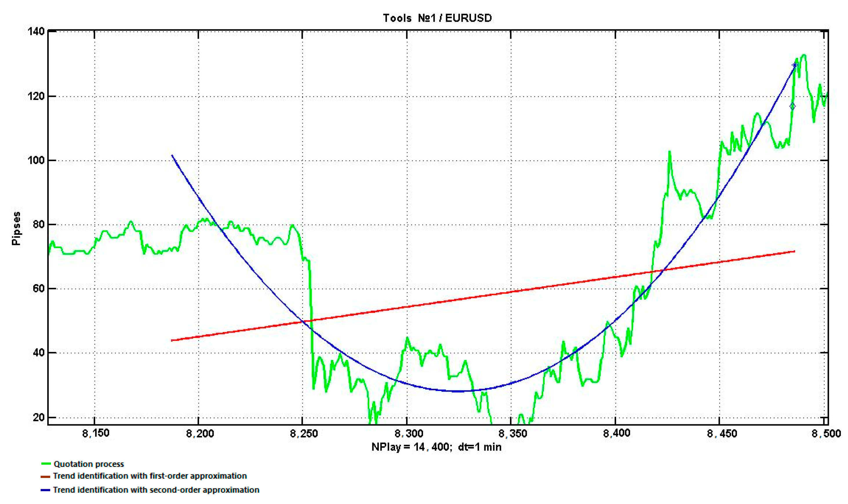Select 'Trend identification with second-order approximation' legend text
This screenshot has width=848, height=504.
[156, 490]
